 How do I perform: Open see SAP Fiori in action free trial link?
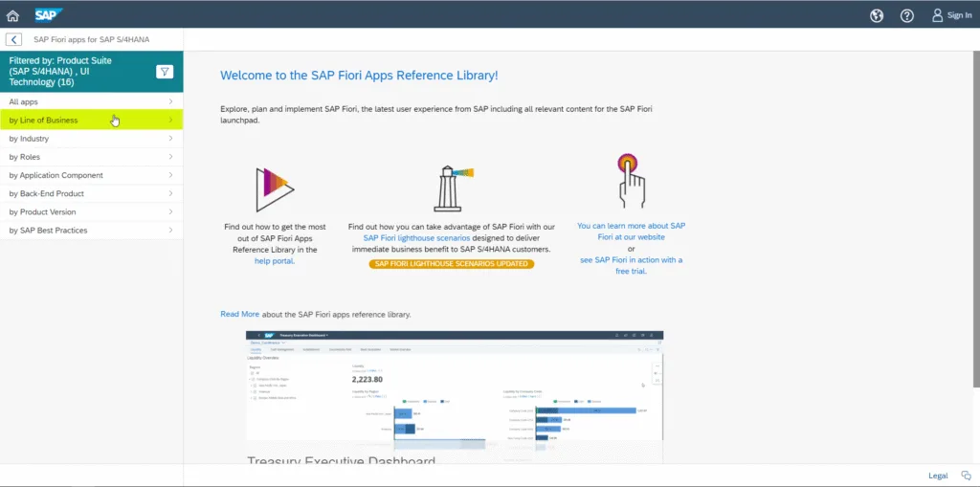coord(632,266)
